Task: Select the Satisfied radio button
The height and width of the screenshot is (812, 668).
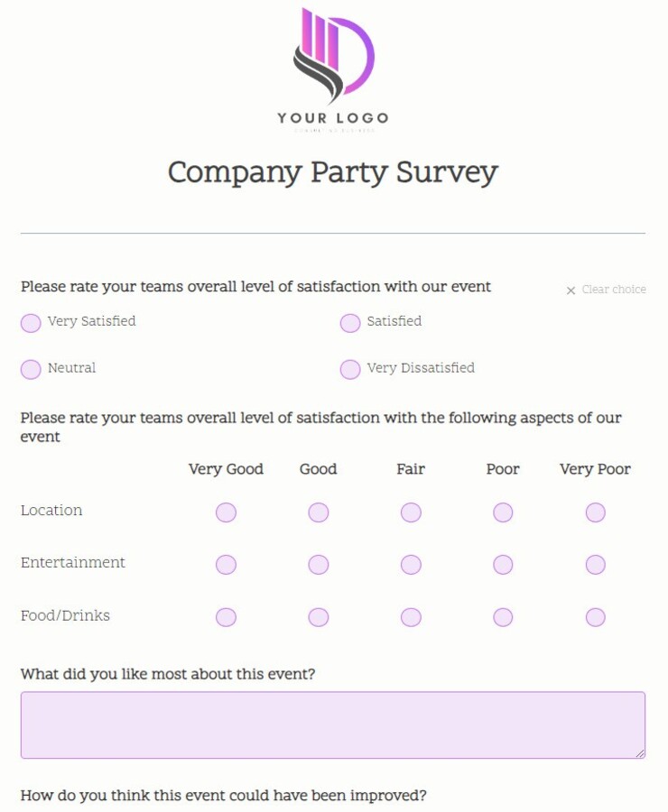Action: click(x=349, y=323)
